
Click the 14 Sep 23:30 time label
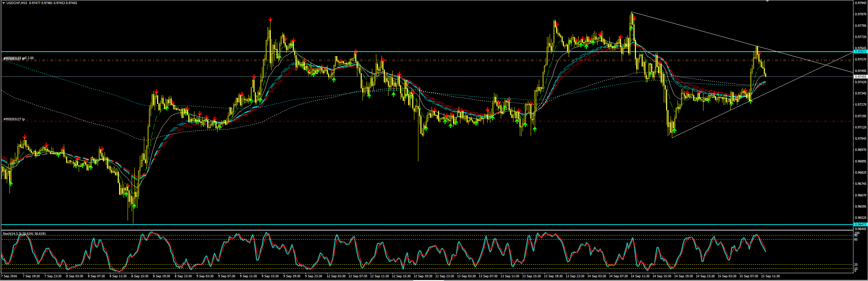(705, 276)
